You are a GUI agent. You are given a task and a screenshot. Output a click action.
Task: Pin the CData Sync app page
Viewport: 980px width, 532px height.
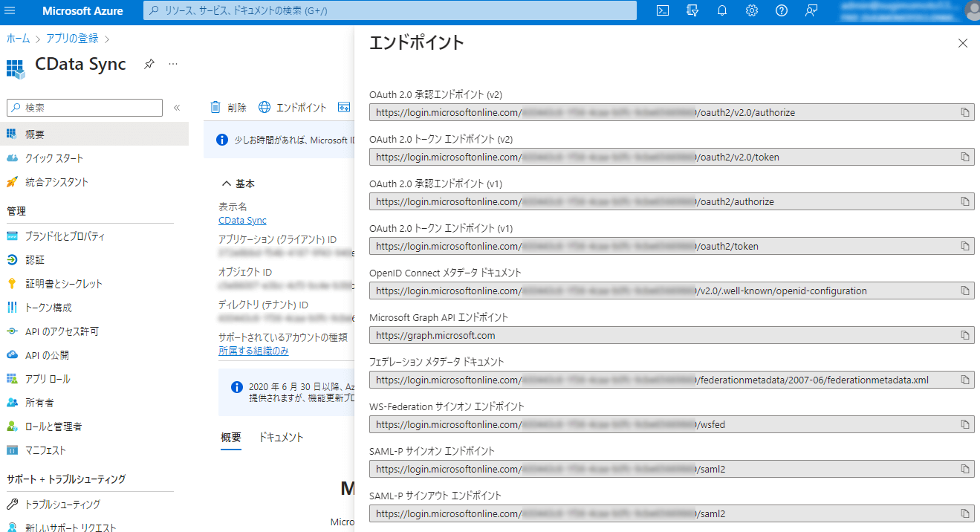pyautogui.click(x=149, y=64)
